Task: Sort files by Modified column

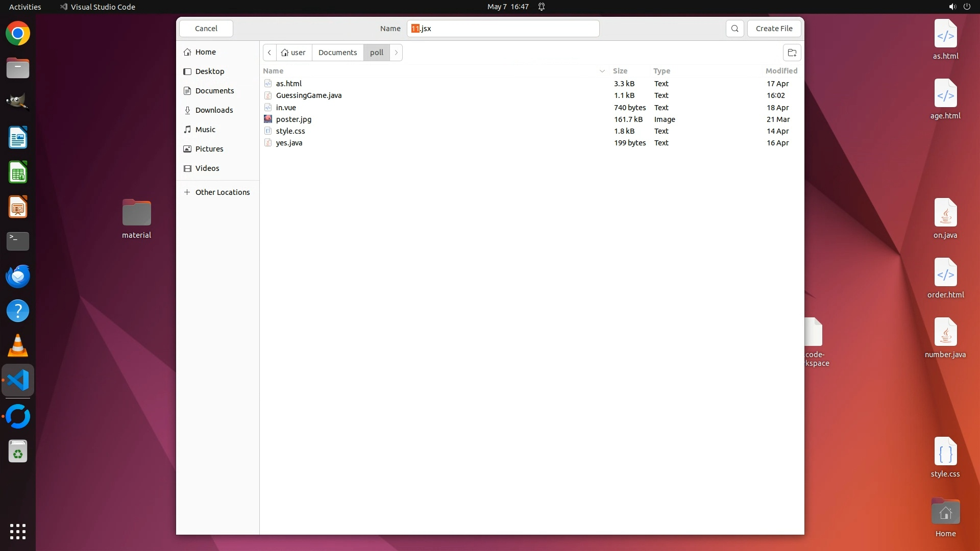Action: tap(781, 71)
